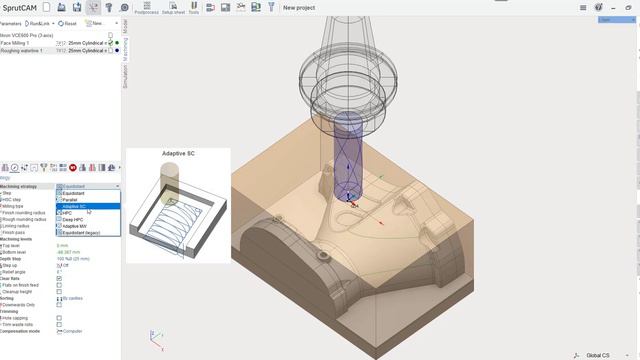Screen dimensions: 640x360
Task: Open the Tools library button
Action: [x=194, y=8]
